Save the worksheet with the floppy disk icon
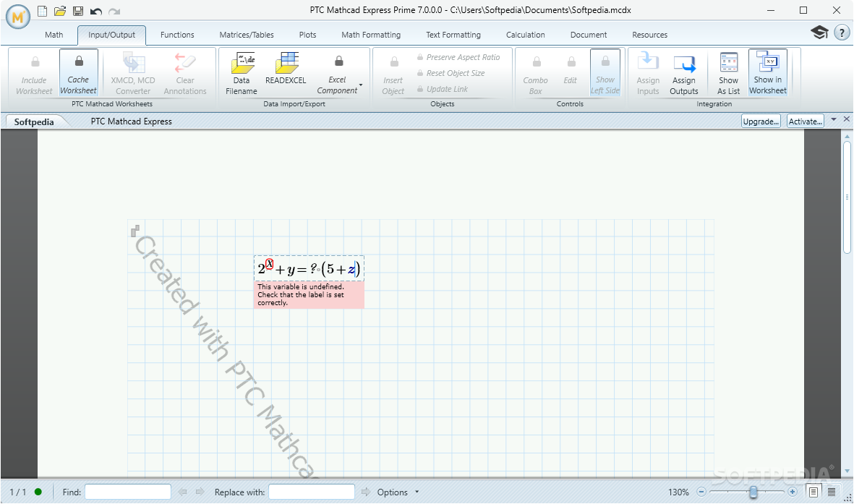 (x=78, y=11)
